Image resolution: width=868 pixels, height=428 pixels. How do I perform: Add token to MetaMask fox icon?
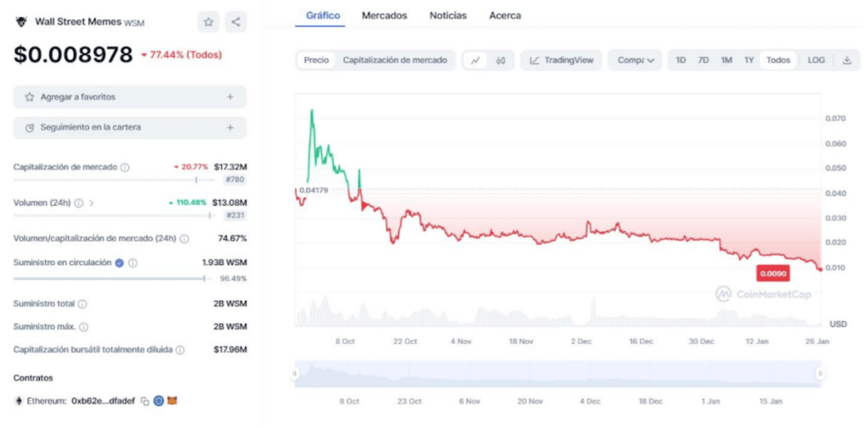173,400
